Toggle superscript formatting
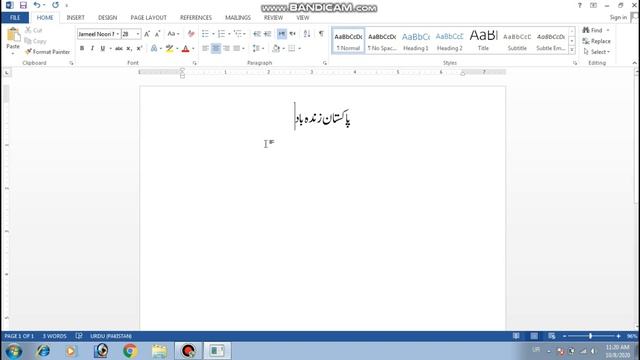 point(139,49)
